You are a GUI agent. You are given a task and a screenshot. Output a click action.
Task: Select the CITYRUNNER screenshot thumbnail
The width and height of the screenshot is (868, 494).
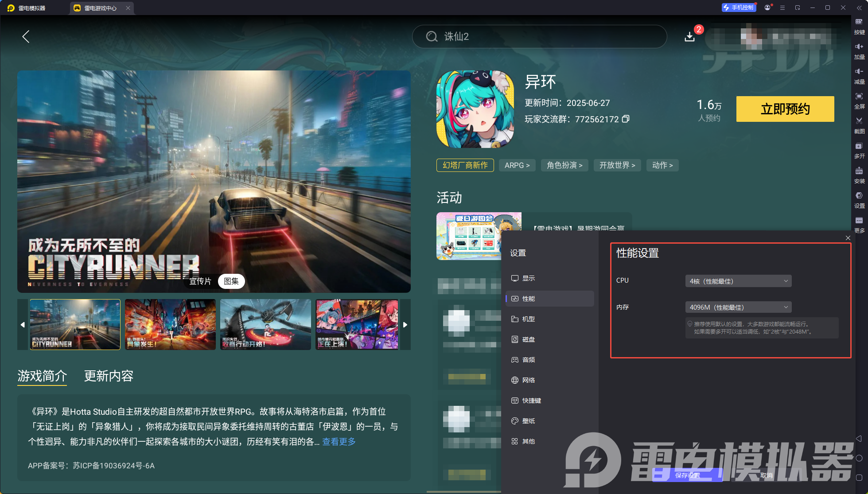[74, 324]
